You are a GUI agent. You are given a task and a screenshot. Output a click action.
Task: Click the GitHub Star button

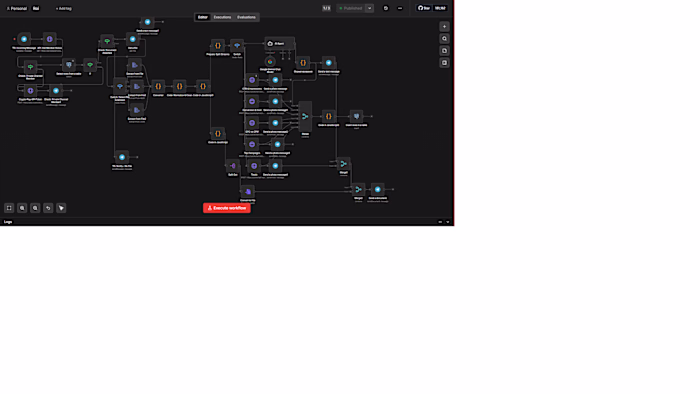tap(424, 8)
